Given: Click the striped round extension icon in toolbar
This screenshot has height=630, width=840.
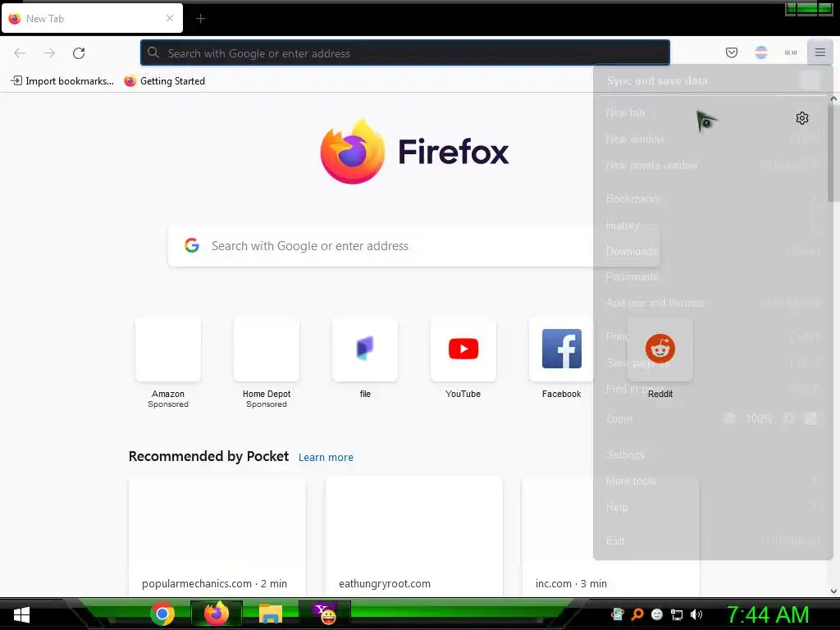Looking at the screenshot, I should coord(760,52).
